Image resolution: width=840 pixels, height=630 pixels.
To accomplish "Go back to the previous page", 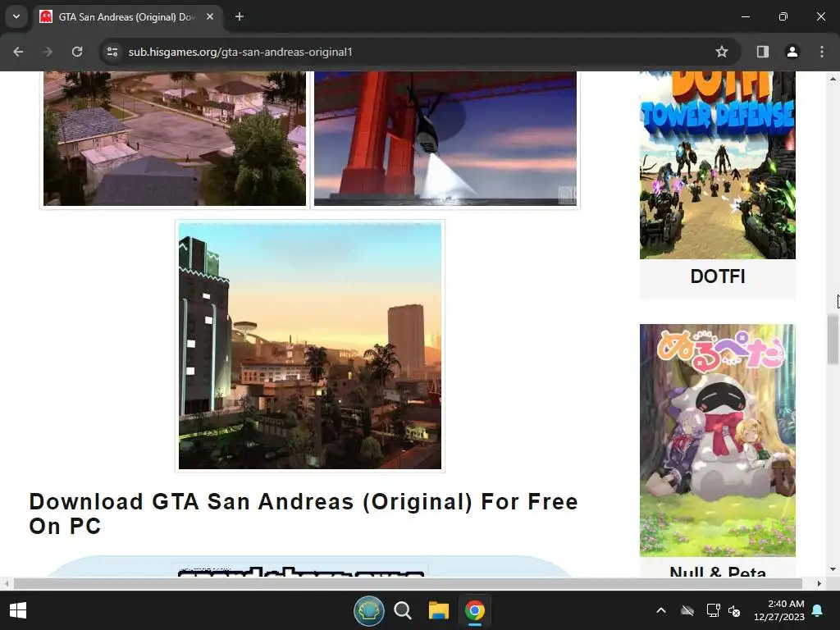I will point(18,52).
